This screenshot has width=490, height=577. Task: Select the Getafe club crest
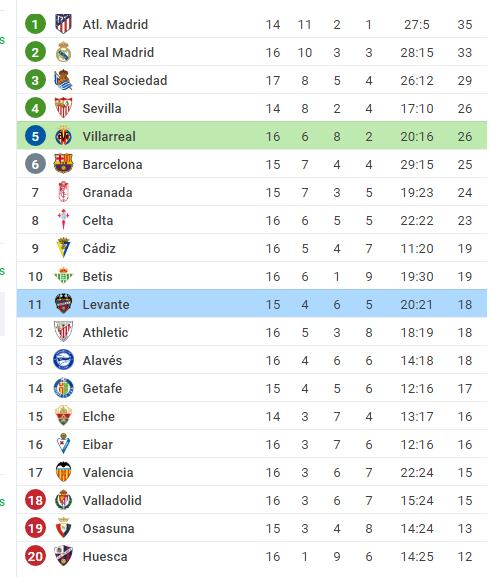(63, 388)
